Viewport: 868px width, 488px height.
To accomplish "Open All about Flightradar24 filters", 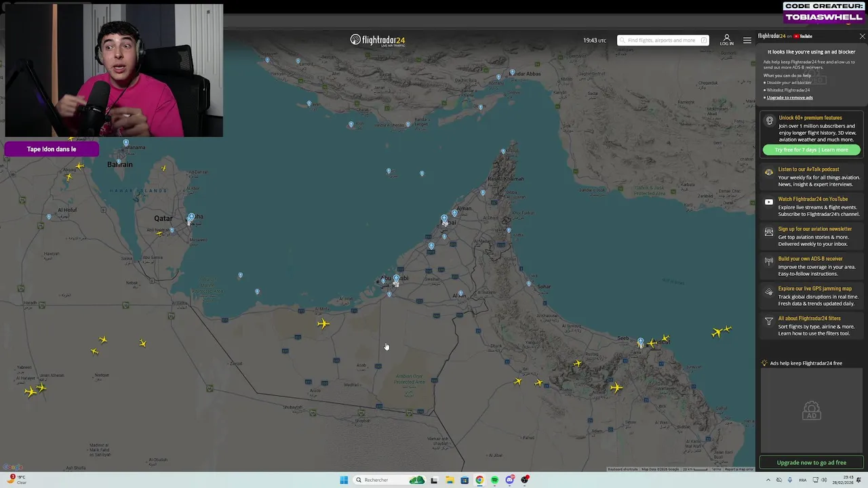I will [x=809, y=319].
